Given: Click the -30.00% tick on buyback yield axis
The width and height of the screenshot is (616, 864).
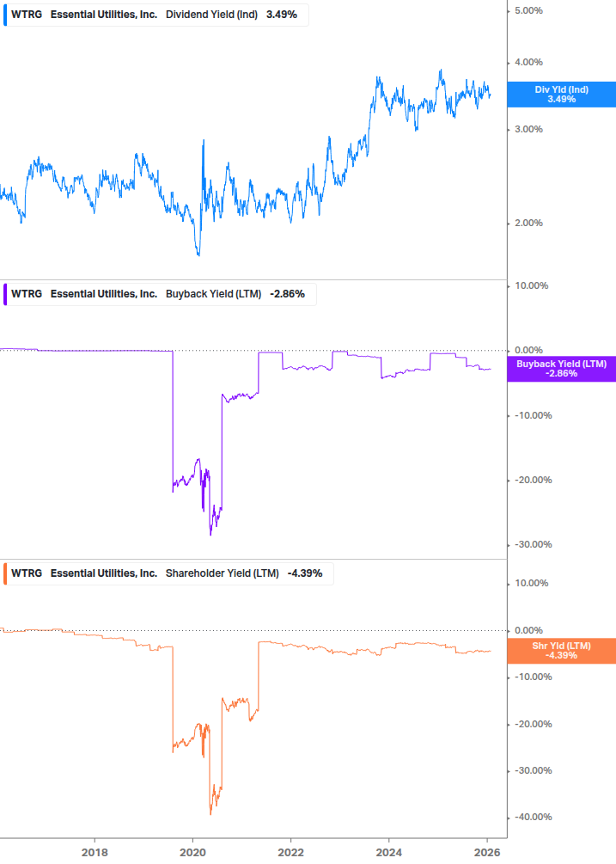Looking at the screenshot, I should click(x=533, y=544).
